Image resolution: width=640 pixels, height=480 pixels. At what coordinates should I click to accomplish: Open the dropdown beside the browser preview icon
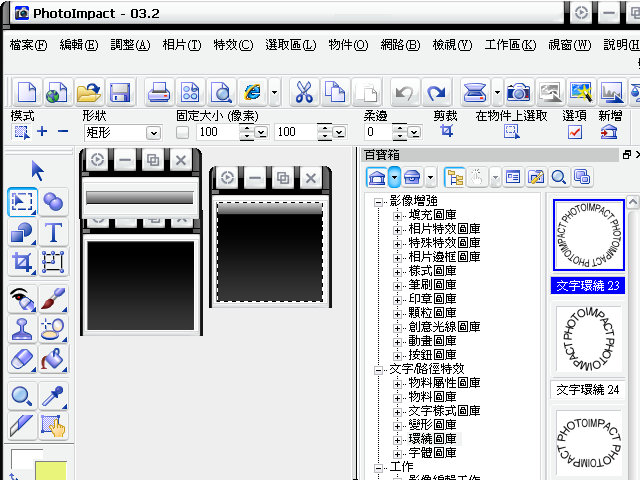pyautogui.click(x=274, y=92)
